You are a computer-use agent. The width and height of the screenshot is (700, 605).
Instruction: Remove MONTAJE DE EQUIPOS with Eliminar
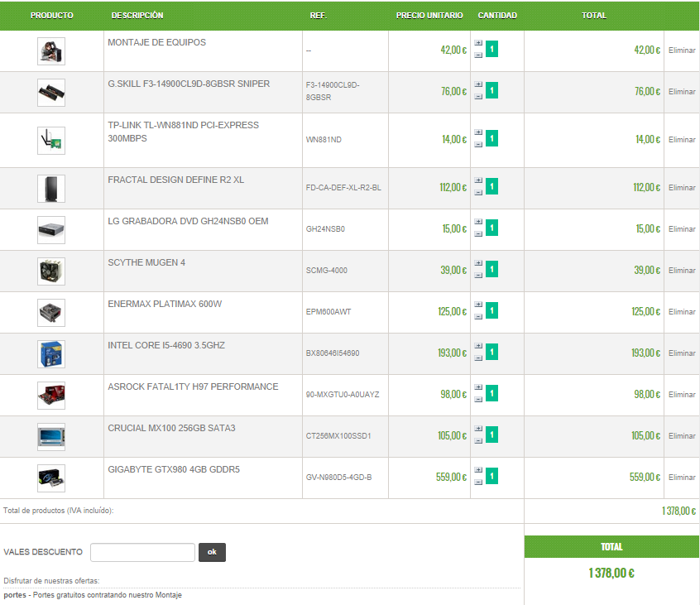(x=682, y=50)
